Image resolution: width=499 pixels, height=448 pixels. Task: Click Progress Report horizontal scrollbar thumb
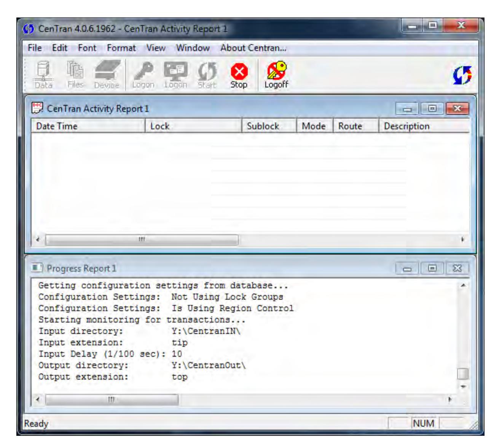(x=112, y=399)
